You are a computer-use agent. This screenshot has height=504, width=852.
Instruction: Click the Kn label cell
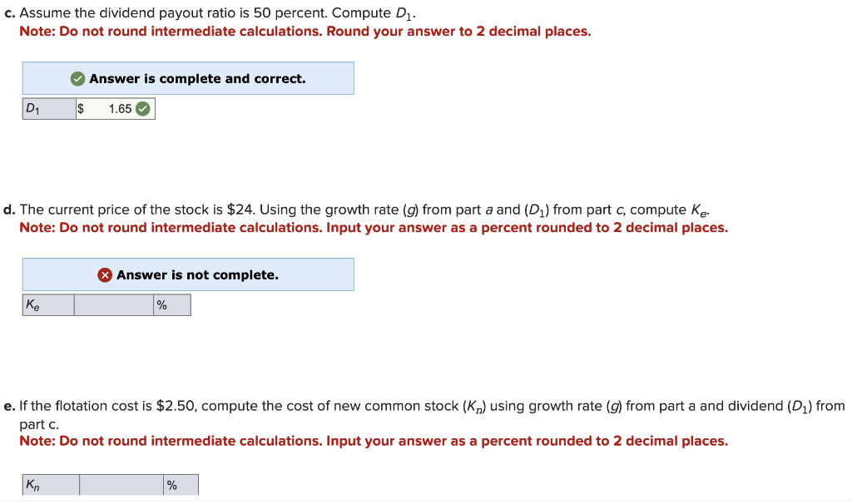click(48, 484)
